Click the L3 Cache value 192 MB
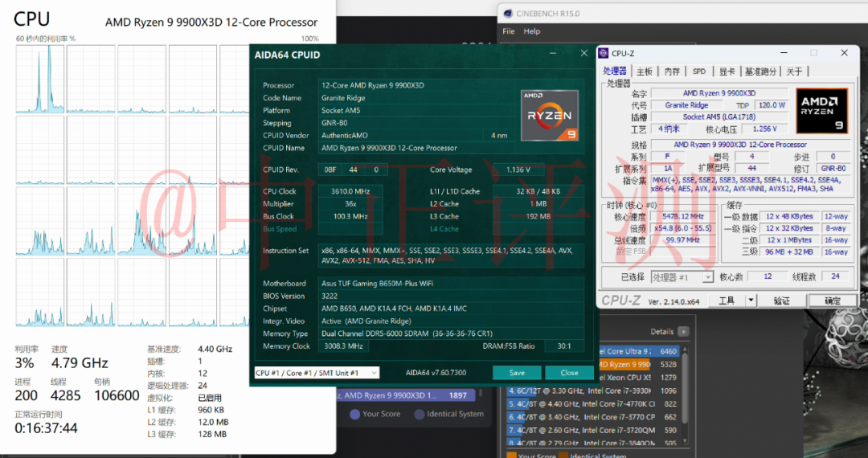Screen dimensions: 868x458 pos(538,216)
